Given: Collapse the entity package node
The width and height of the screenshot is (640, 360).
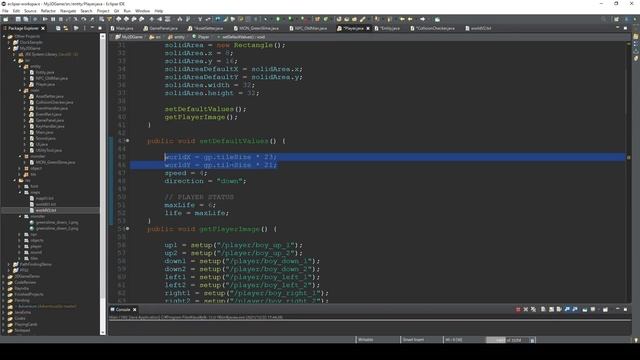Looking at the screenshot, I should 20,66.
